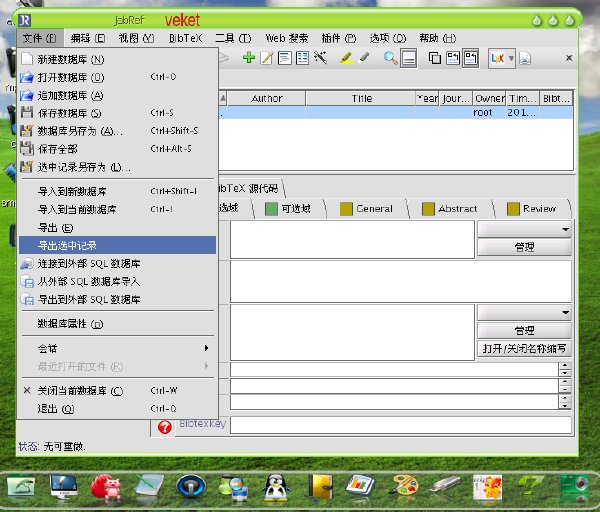Click the document icon after LyX dropdown
The height and width of the screenshot is (512, 600).
pos(525,59)
